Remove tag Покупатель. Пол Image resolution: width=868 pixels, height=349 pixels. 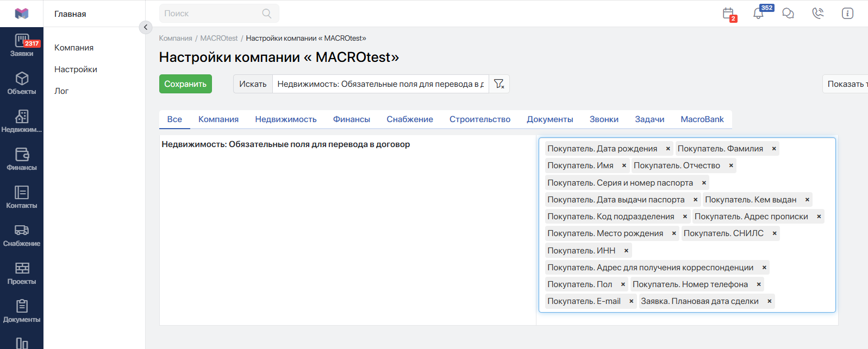point(623,284)
